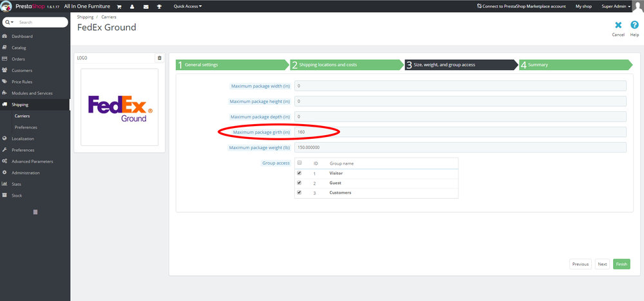The image size is (644, 301).
Task: Click Shipping in the breadcrumb
Action: (x=85, y=17)
